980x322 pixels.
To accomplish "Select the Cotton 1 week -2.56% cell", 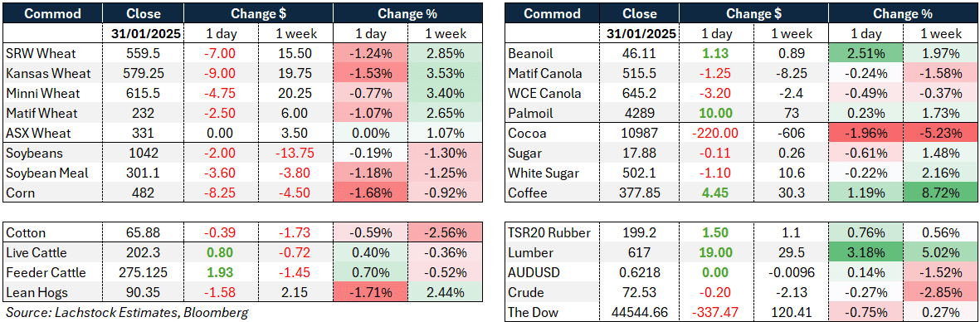I will pyautogui.click(x=445, y=232).
